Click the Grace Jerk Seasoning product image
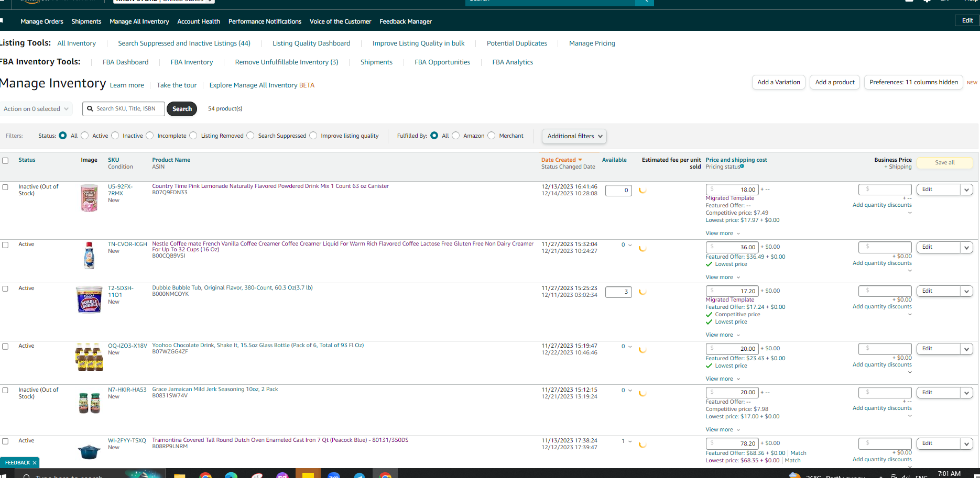Viewport: 980px width, 478px height. click(89, 403)
